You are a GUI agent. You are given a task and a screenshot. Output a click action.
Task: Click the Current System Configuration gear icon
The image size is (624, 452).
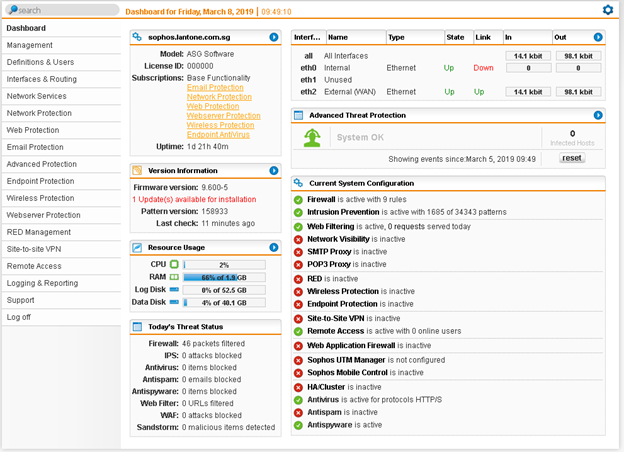(298, 183)
